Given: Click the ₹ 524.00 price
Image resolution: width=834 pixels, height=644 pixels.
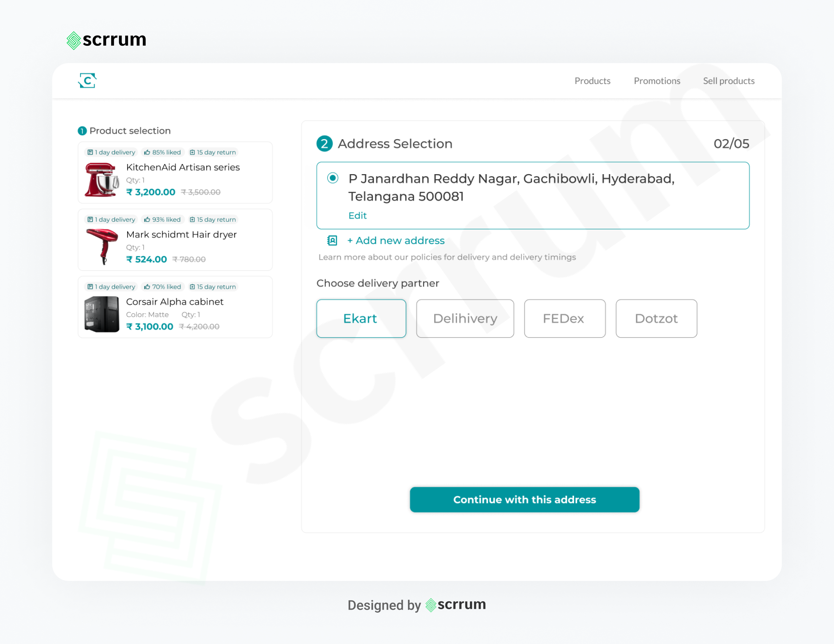Looking at the screenshot, I should [x=147, y=259].
